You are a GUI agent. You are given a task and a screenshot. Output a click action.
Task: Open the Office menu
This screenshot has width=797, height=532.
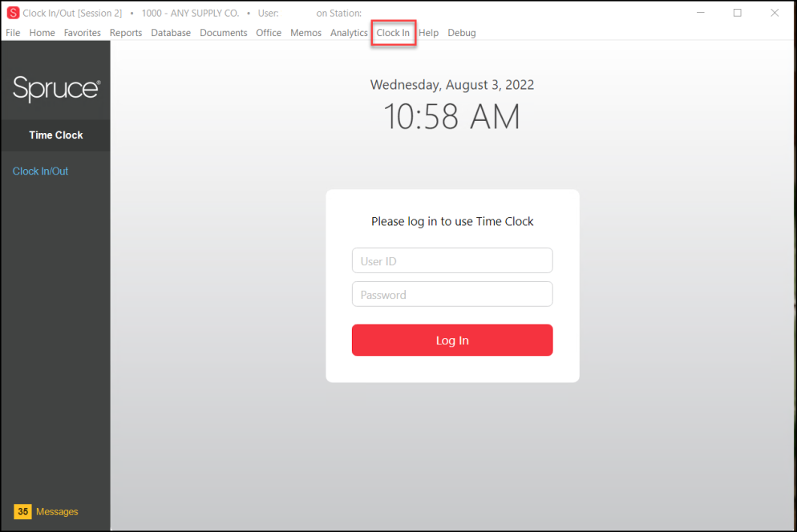coord(269,33)
